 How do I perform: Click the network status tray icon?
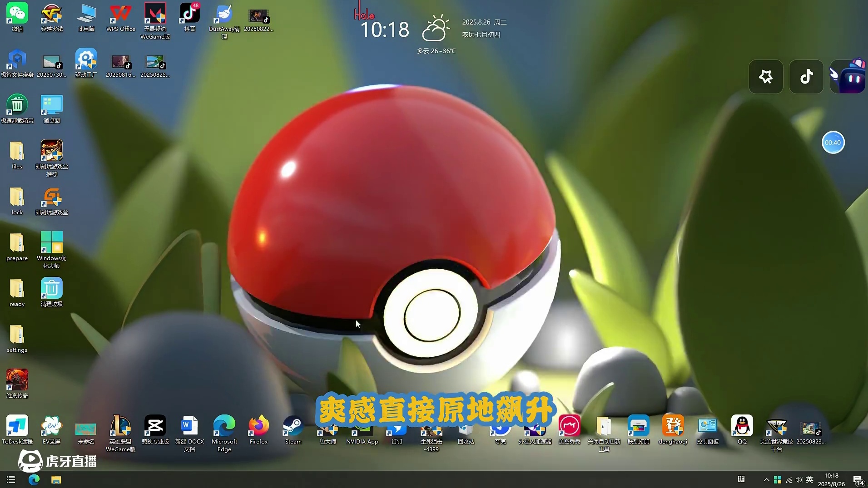click(789, 480)
